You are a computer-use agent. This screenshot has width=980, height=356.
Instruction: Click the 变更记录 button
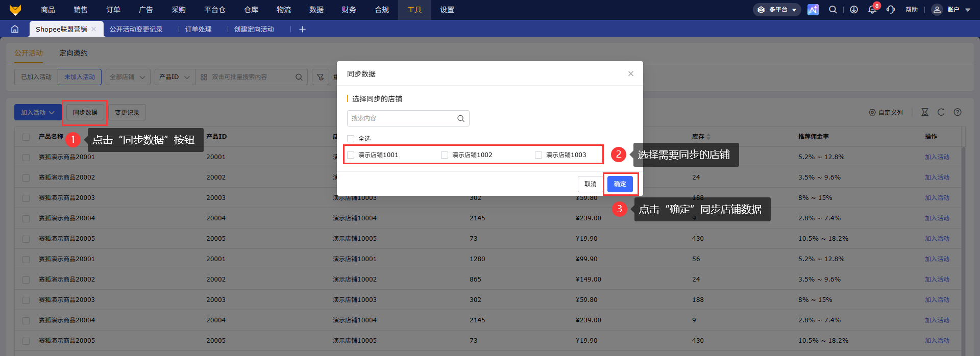tap(127, 112)
